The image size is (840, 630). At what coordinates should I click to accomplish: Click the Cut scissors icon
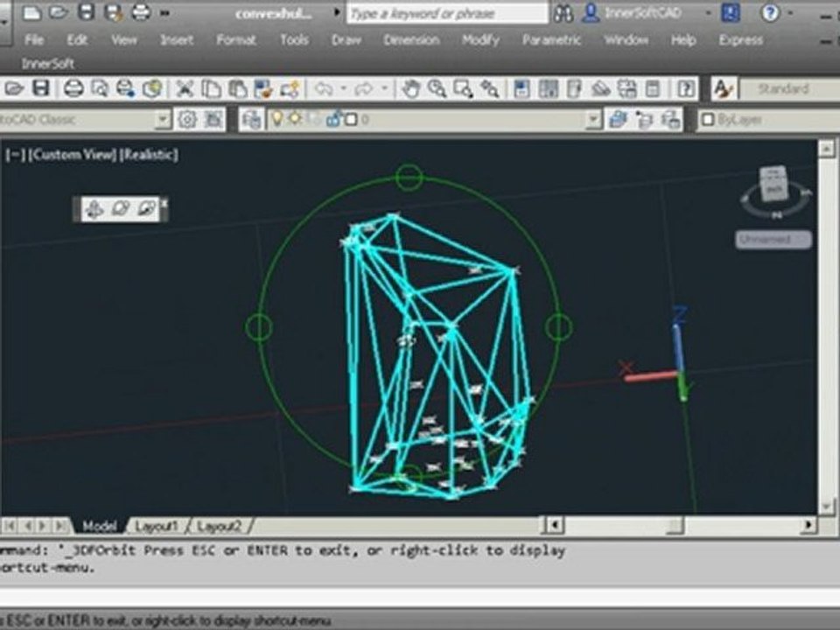(185, 88)
